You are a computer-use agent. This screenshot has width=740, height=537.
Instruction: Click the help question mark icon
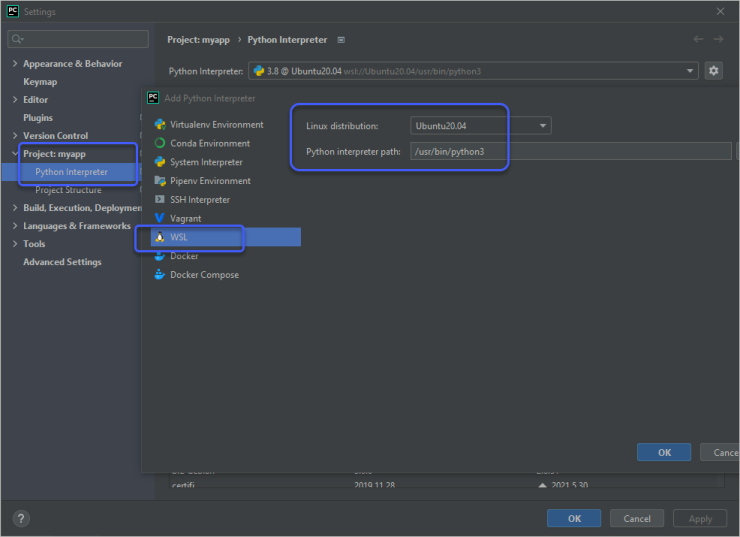click(21, 519)
